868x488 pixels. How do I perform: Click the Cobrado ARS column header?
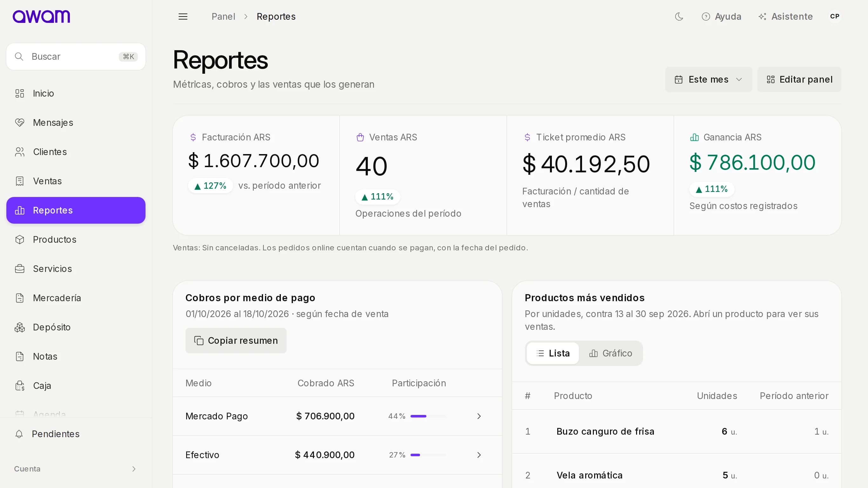[326, 383]
